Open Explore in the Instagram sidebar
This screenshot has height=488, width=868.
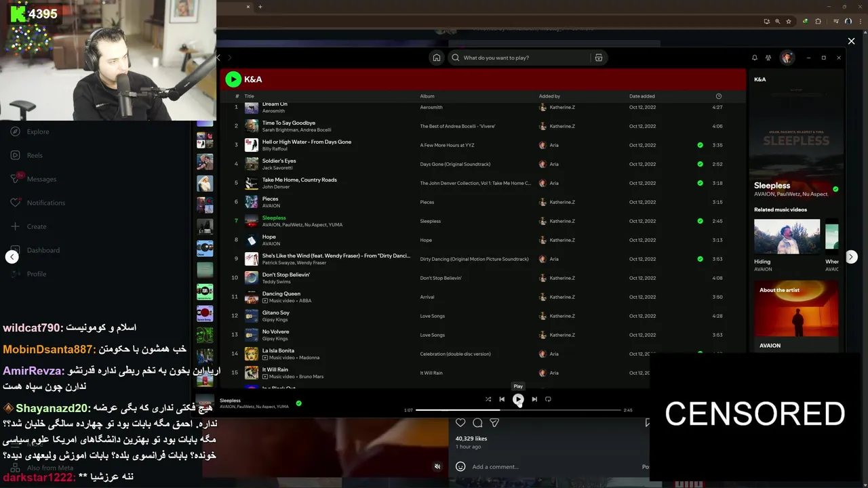pyautogui.click(x=30, y=131)
